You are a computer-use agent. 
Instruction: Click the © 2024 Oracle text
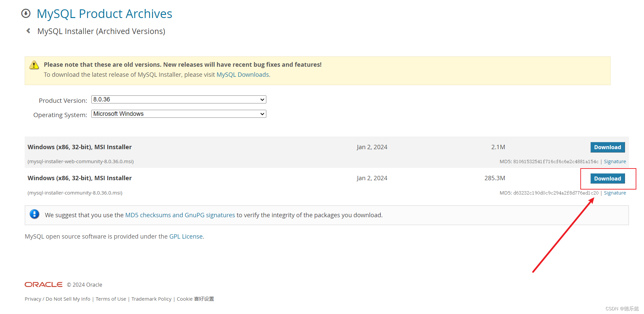click(x=84, y=285)
